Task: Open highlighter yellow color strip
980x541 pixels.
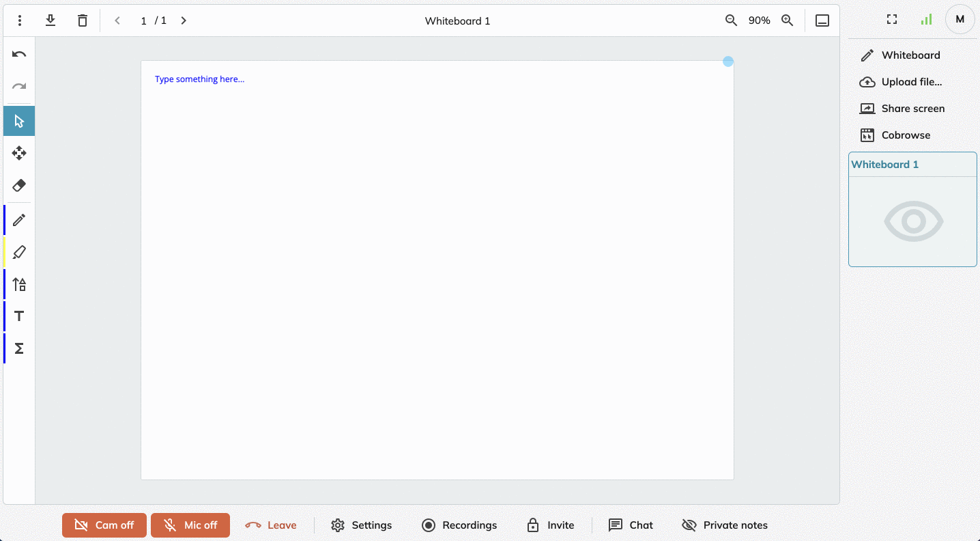Action: (x=4, y=252)
